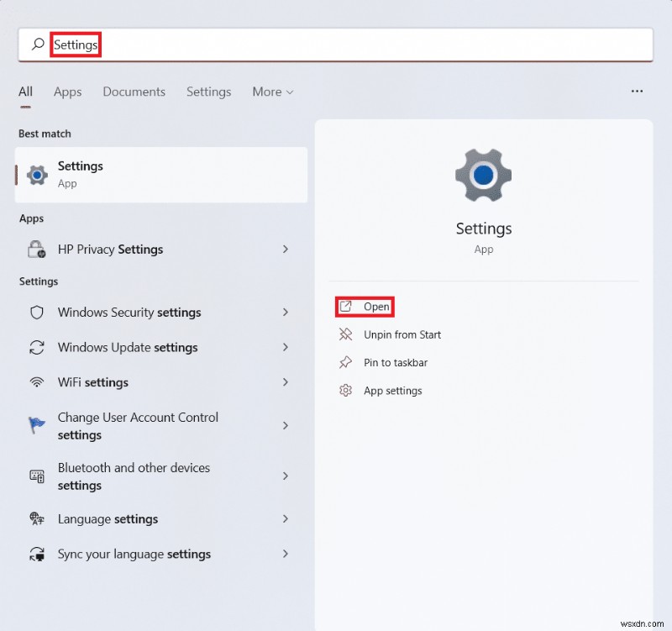The height and width of the screenshot is (631, 672).
Task: Select the All filter tab
Action: pyautogui.click(x=25, y=92)
